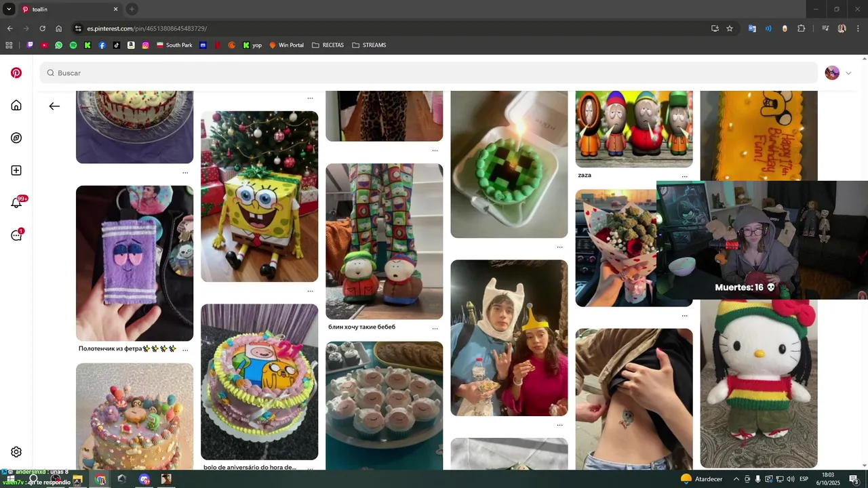868x488 pixels.
Task: Show hidden system tray icons chevron
Action: coord(736,479)
